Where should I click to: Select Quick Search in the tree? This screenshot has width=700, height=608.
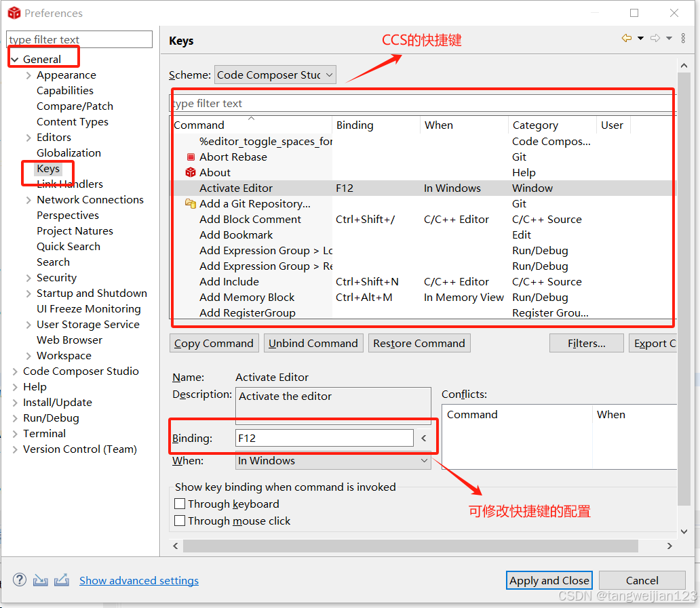[x=69, y=247]
